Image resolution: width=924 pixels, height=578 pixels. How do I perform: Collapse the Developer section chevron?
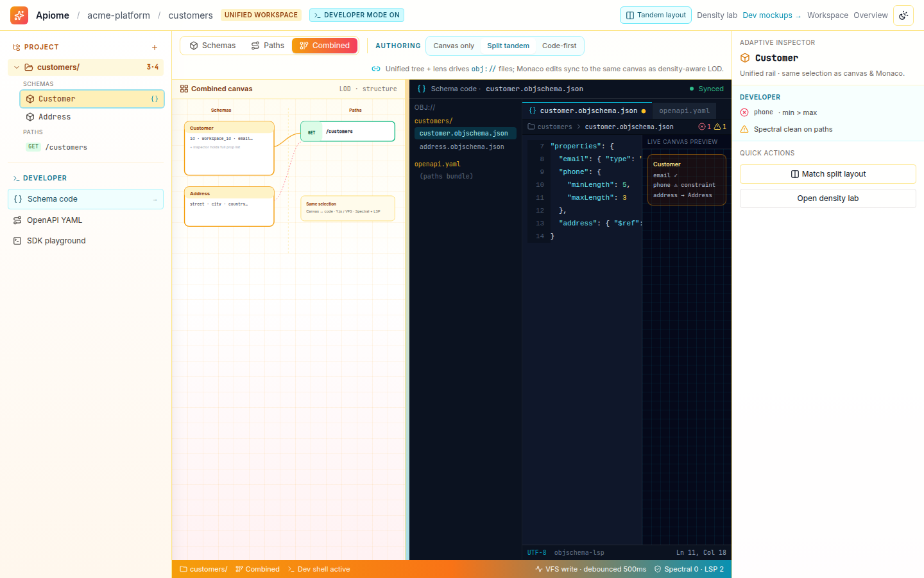point(17,179)
